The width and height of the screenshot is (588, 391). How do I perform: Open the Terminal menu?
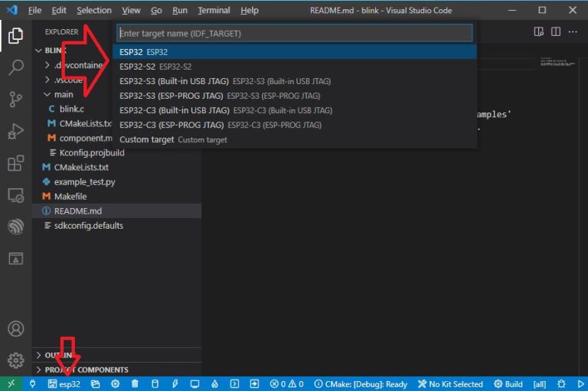(214, 11)
